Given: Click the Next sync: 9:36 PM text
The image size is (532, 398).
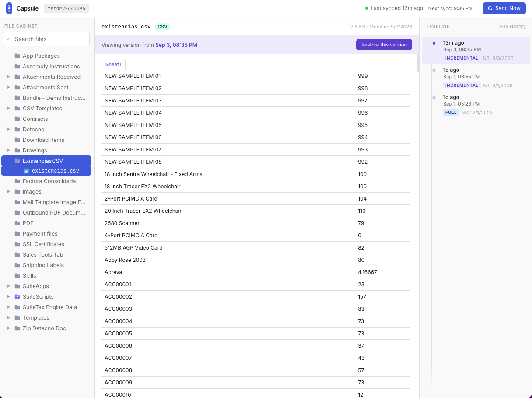Looking at the screenshot, I should [x=451, y=8].
